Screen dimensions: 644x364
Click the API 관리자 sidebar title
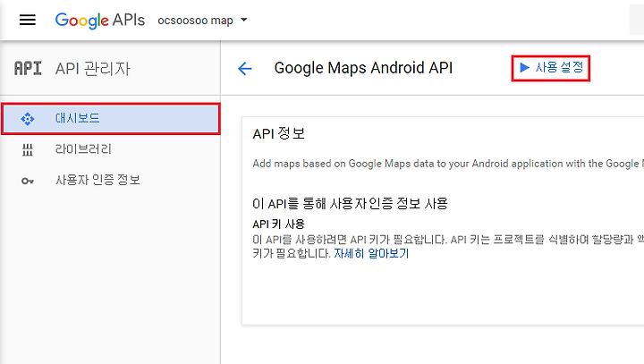pyautogui.click(x=93, y=69)
